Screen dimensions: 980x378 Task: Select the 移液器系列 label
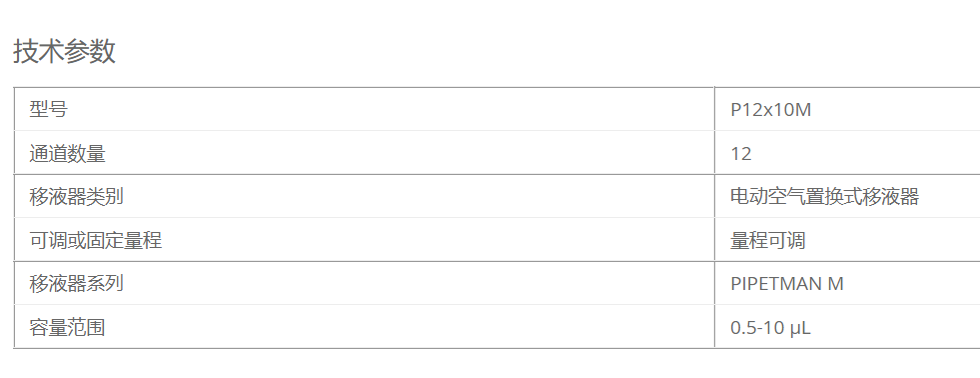coord(76,284)
